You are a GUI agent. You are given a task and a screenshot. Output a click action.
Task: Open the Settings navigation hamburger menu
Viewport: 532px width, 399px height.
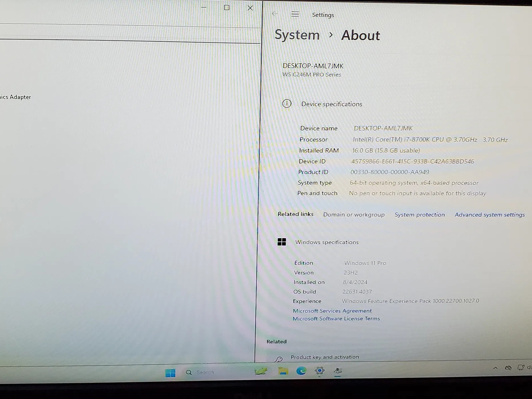tap(295, 15)
